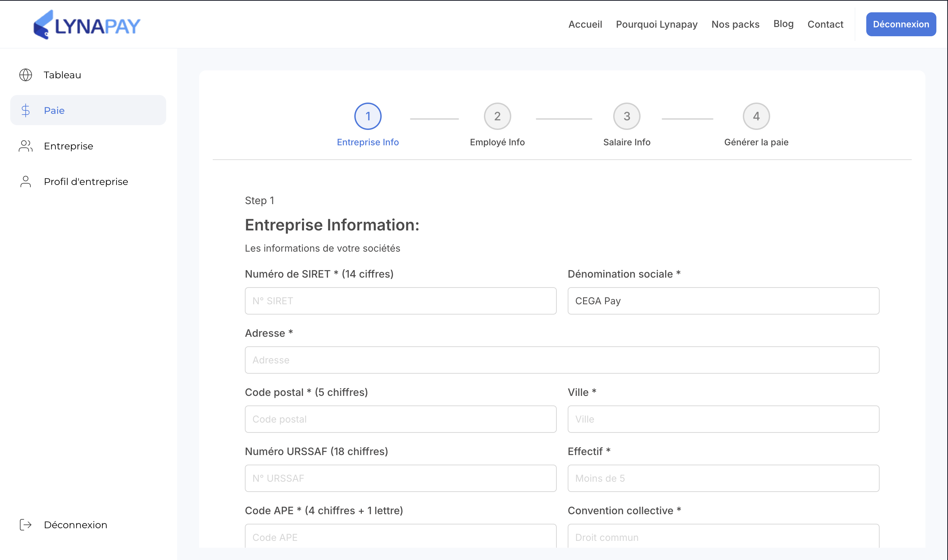This screenshot has height=560, width=948.
Task: Click the Employé Info step label
Action: point(497,142)
